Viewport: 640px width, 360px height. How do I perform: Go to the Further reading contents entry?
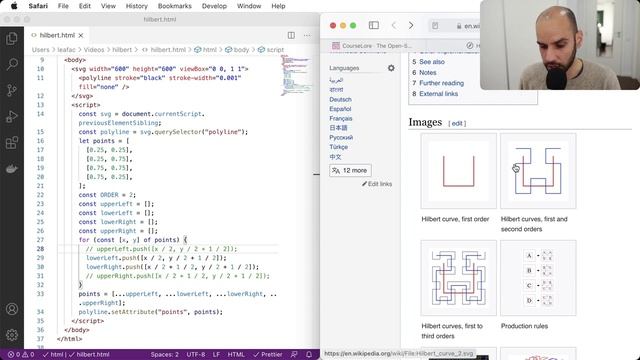pos(441,83)
